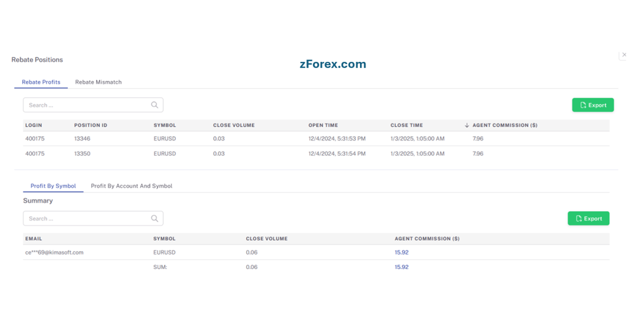This screenshot has height=322, width=644.
Task: Click SYMBOL header in Summary table
Action: pos(164,239)
